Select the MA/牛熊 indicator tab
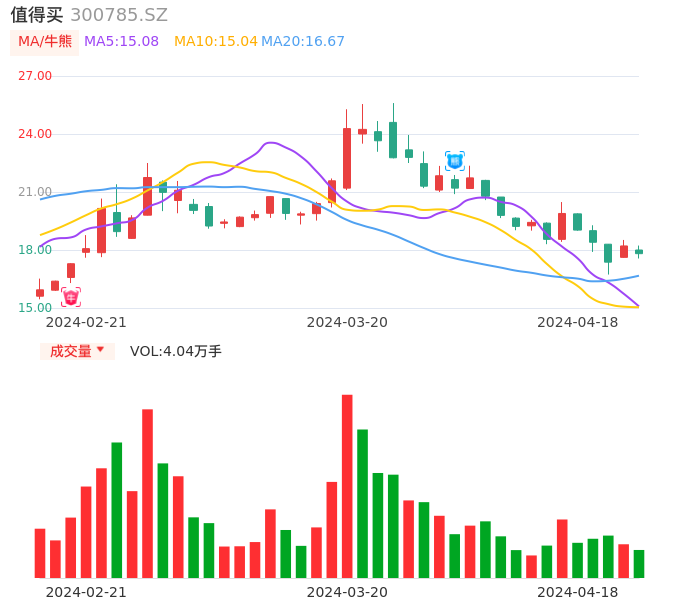The width and height of the screenshot is (686, 606). coord(44,42)
